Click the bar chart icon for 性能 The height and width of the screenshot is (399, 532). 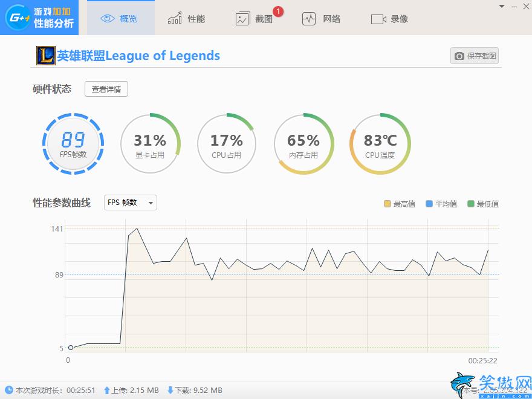(x=175, y=18)
